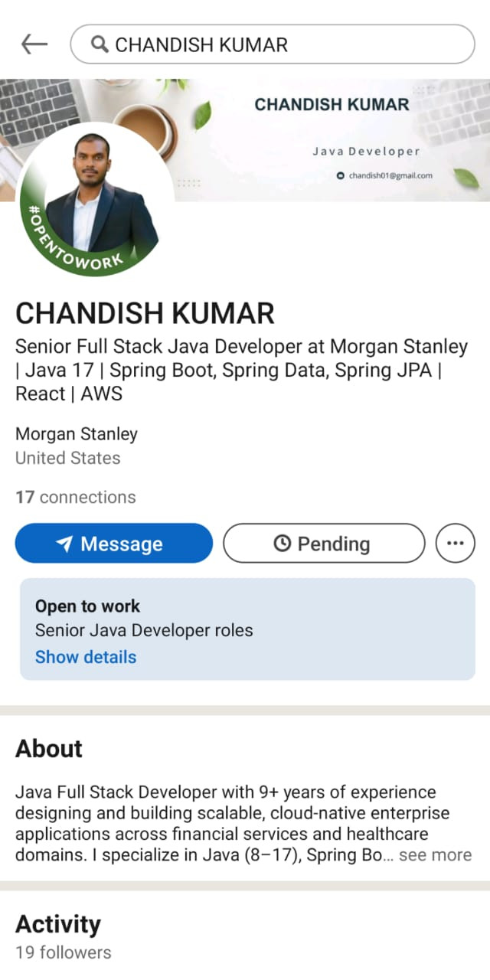The height and width of the screenshot is (980, 490).
Task: Open the three-dot more options button
Action: (455, 544)
